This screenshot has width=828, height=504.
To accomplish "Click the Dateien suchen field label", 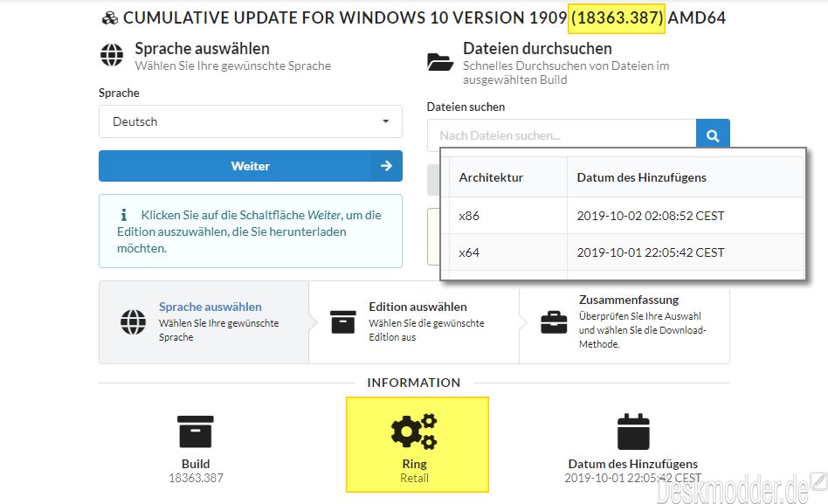I will (x=466, y=107).
